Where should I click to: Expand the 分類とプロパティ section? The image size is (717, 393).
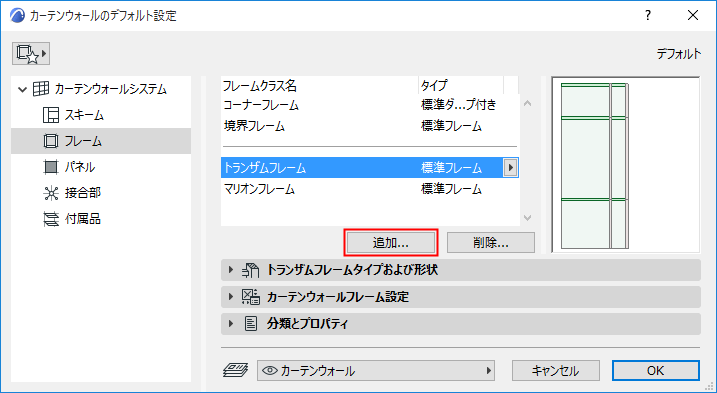tap(231, 324)
